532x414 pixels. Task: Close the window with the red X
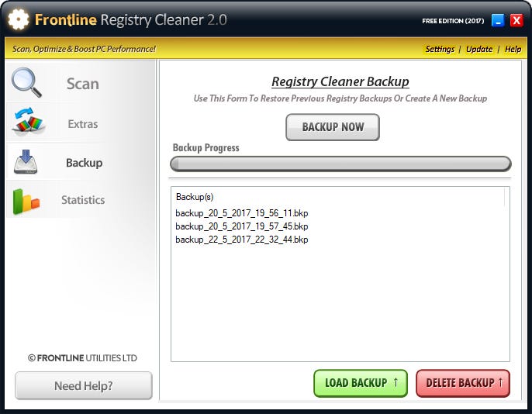(516, 21)
